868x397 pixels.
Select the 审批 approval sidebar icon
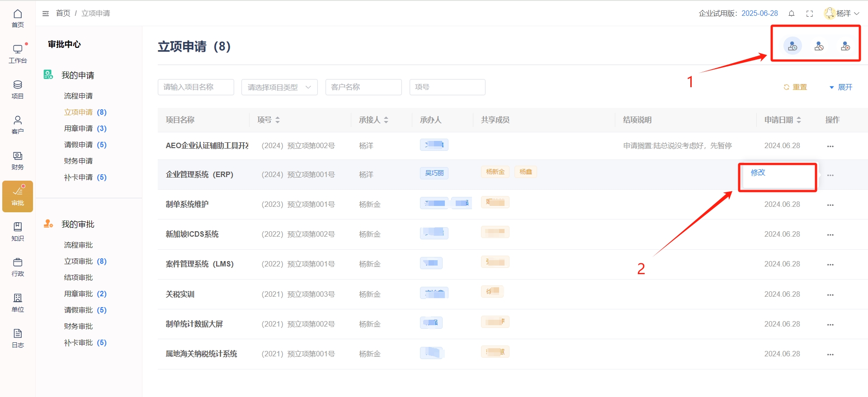18,196
